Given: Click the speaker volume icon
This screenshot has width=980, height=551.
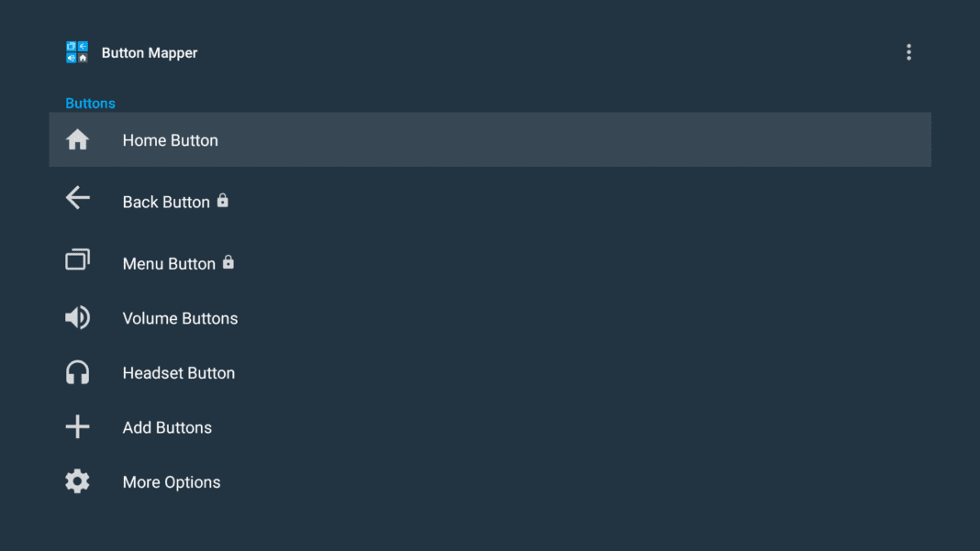Looking at the screenshot, I should 78,318.
